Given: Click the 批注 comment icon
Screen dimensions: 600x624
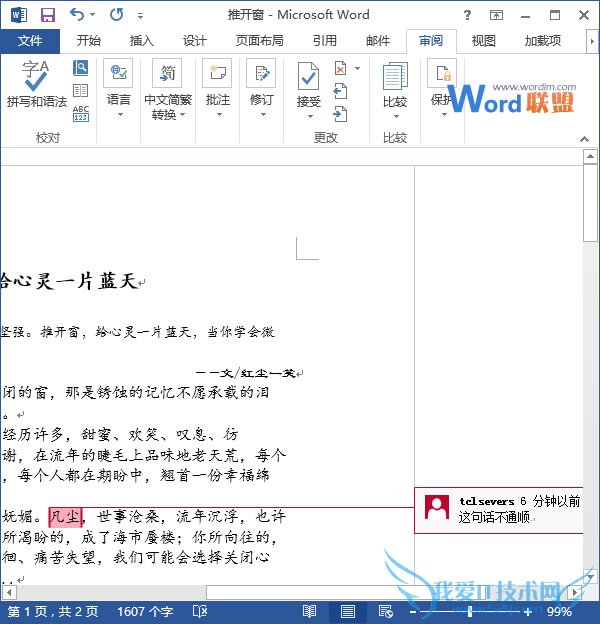Looking at the screenshot, I should (217, 73).
